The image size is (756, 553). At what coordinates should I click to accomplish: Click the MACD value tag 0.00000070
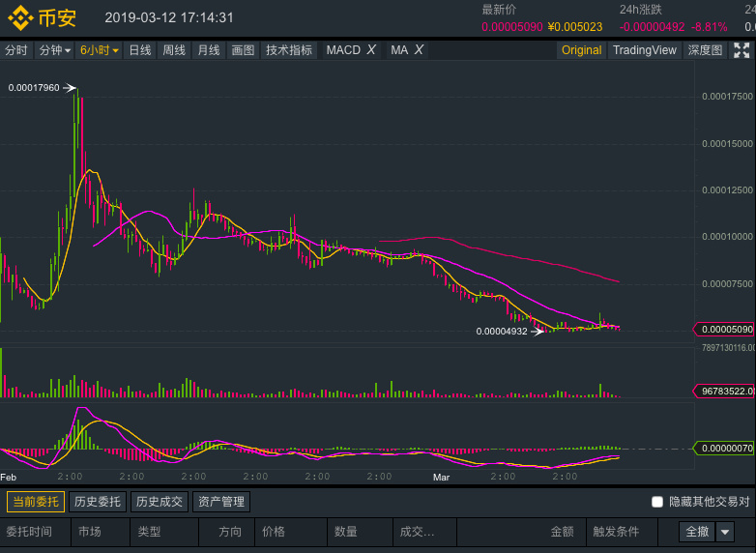click(x=724, y=449)
